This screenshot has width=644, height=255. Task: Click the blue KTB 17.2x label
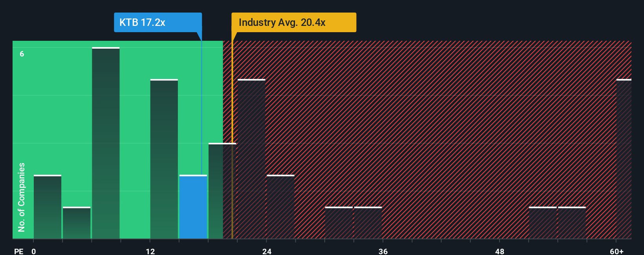point(158,22)
